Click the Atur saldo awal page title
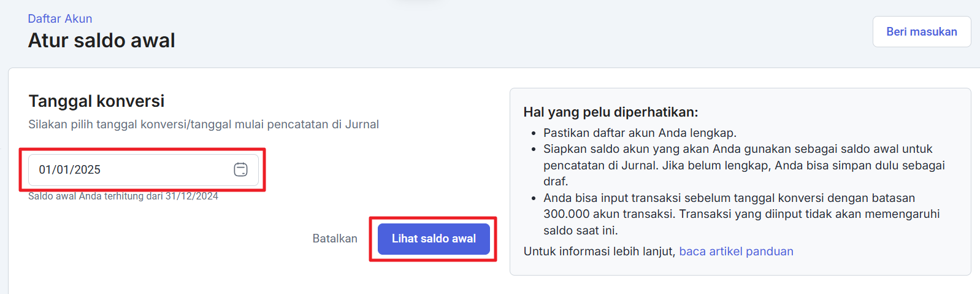The width and height of the screenshot is (980, 294). tap(102, 41)
